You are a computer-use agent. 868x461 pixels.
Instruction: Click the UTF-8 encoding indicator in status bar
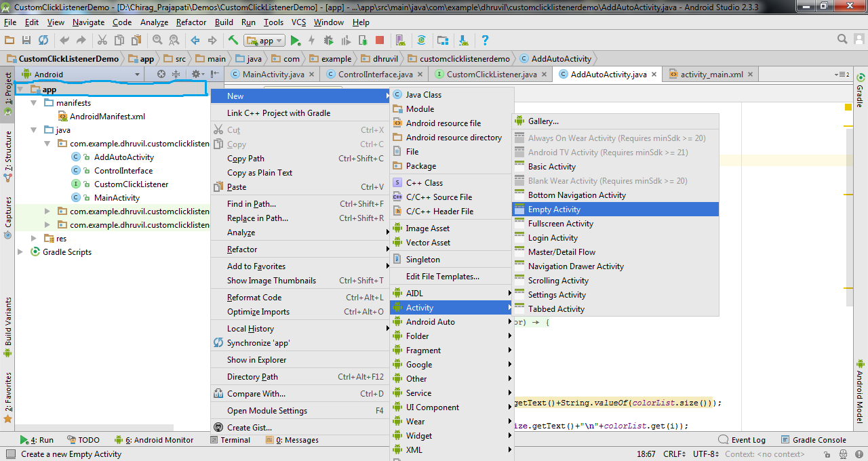703,454
